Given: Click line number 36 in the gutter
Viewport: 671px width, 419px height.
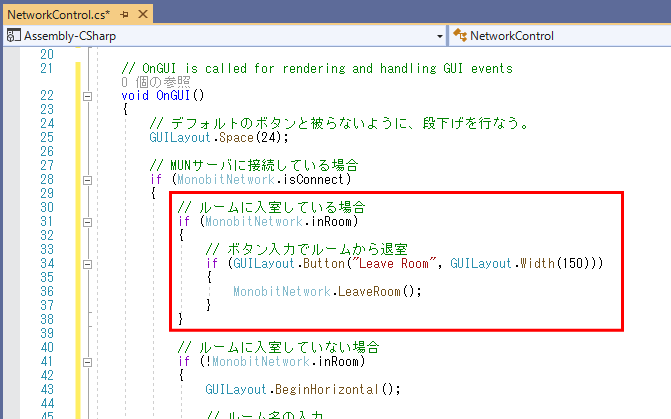Looking at the screenshot, I should coord(47,291).
